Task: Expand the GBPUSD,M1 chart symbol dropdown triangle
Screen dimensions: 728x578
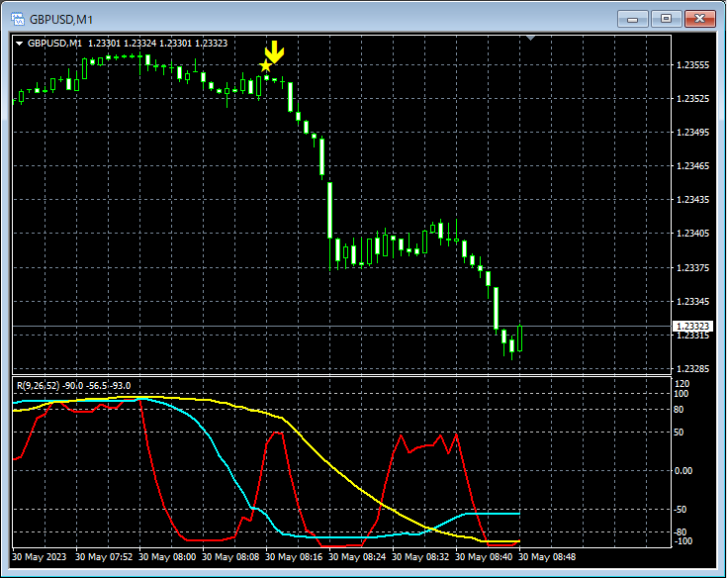Action: 19,44
